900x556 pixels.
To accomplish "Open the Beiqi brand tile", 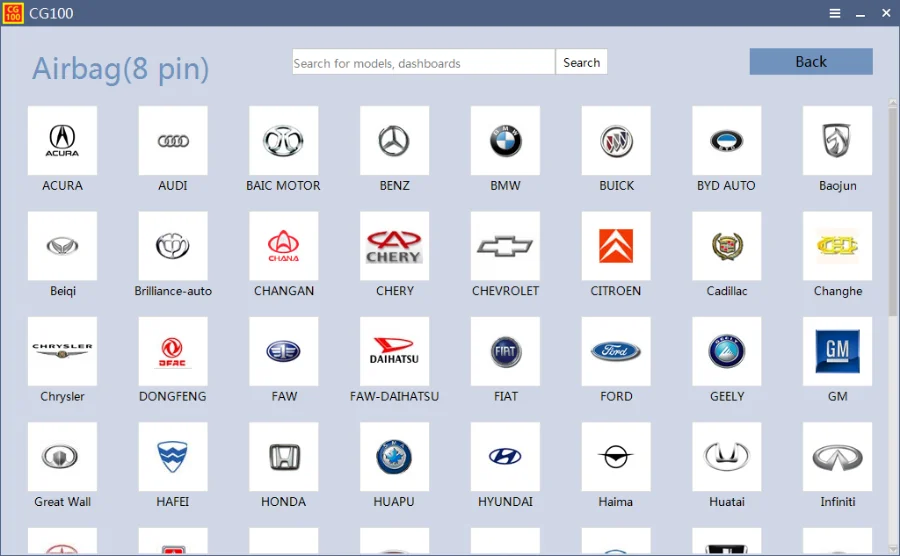I will click(x=62, y=246).
